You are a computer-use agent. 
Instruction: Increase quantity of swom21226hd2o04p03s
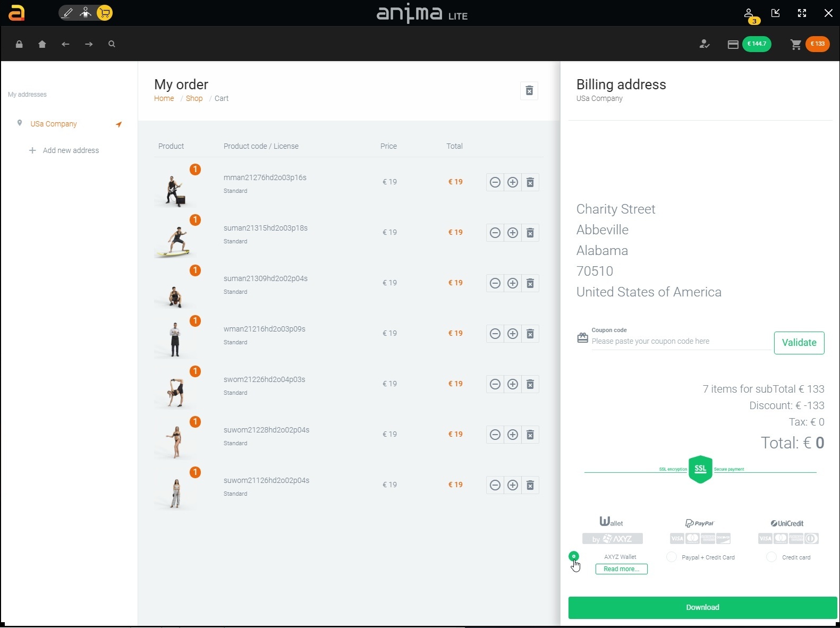(x=512, y=384)
